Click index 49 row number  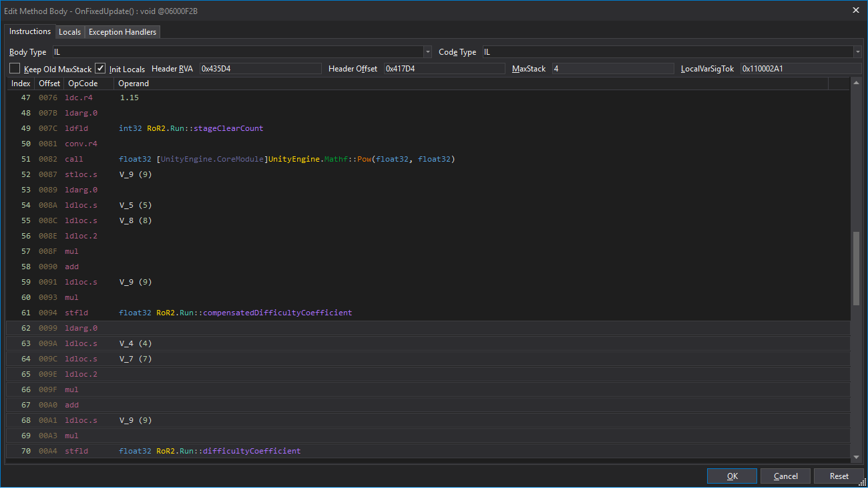pyautogui.click(x=26, y=128)
